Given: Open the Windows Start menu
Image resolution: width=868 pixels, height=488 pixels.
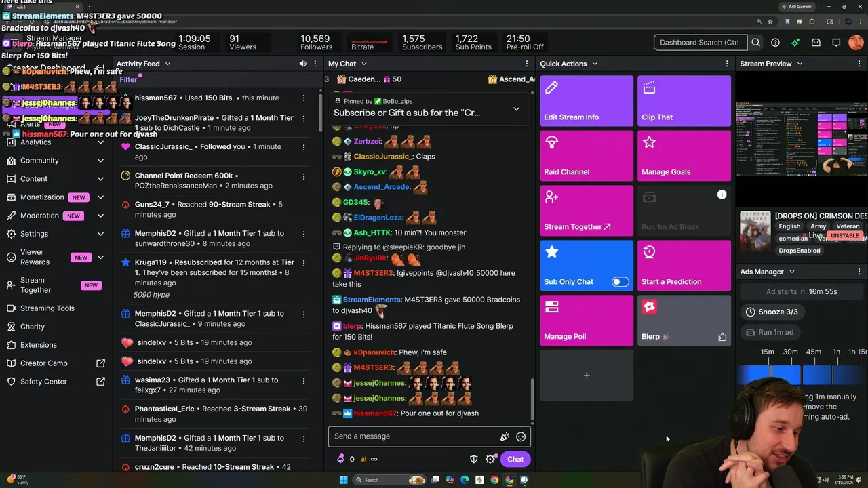Looking at the screenshot, I should coord(343,480).
